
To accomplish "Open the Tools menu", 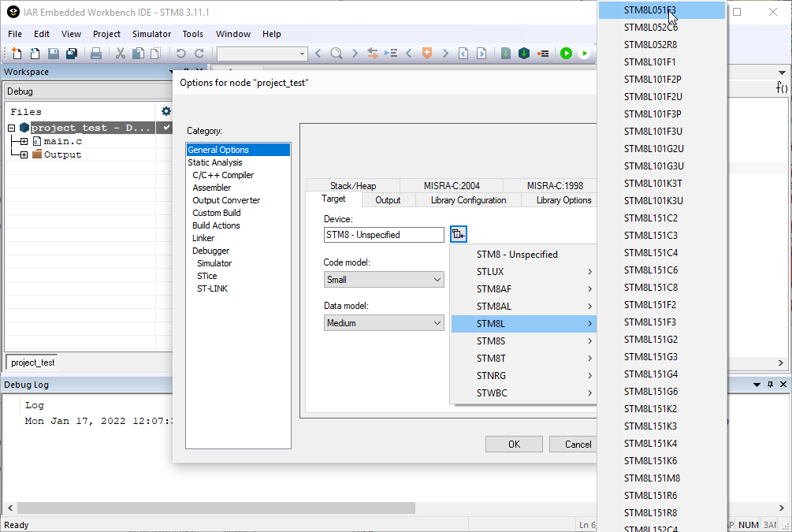I will [192, 34].
